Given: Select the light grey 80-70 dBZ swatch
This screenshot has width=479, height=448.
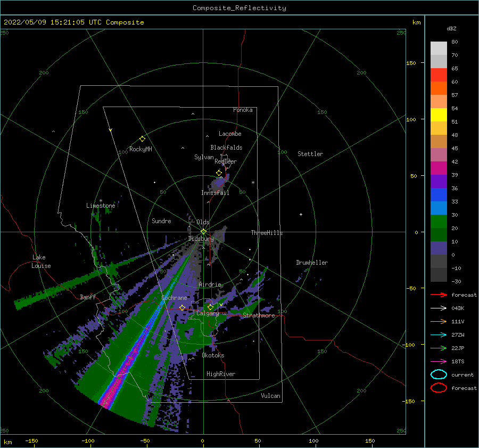Looking at the screenshot, I should [x=439, y=48].
